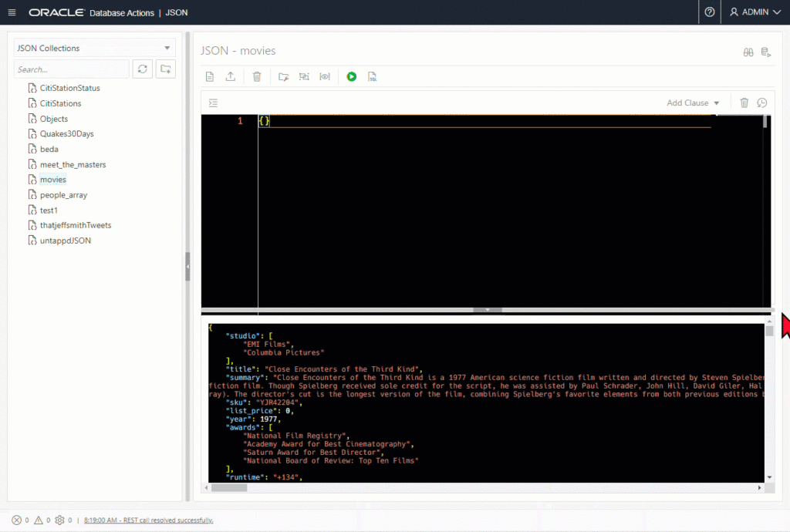Run the query with the green Run icon
This screenshot has width=790, height=532.
tap(351, 76)
